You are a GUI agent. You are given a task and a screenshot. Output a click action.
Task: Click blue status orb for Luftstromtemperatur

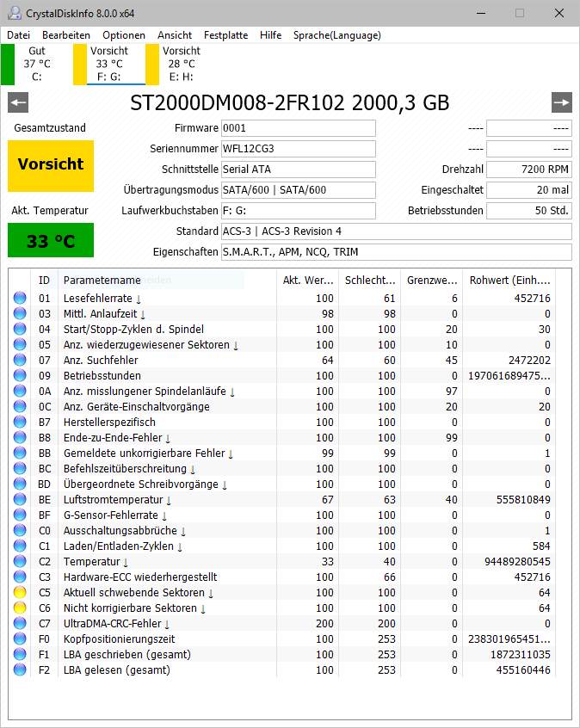click(20, 500)
